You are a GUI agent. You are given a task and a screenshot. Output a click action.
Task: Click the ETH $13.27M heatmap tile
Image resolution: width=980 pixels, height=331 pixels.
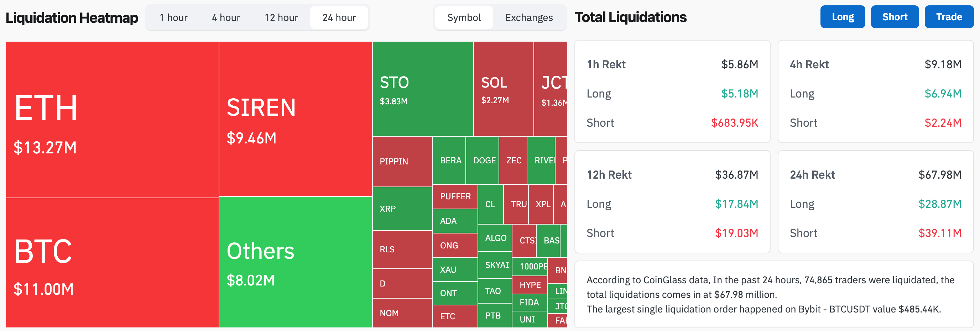(x=112, y=119)
